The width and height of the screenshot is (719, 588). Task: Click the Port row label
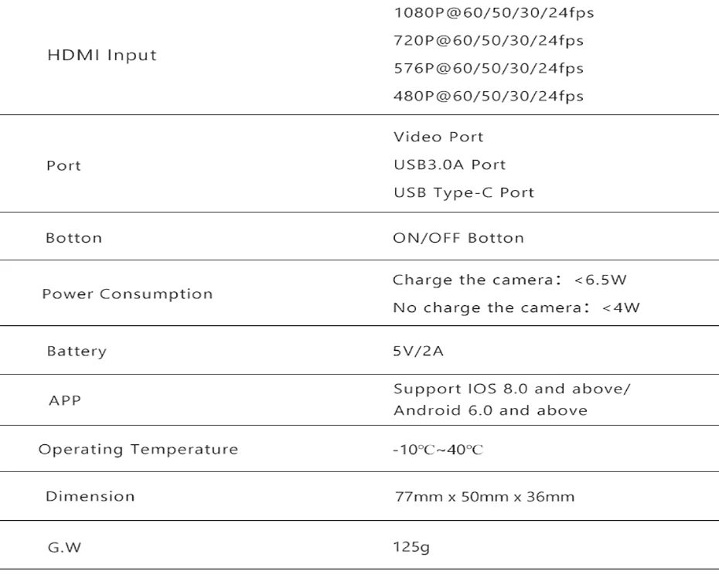(x=63, y=165)
